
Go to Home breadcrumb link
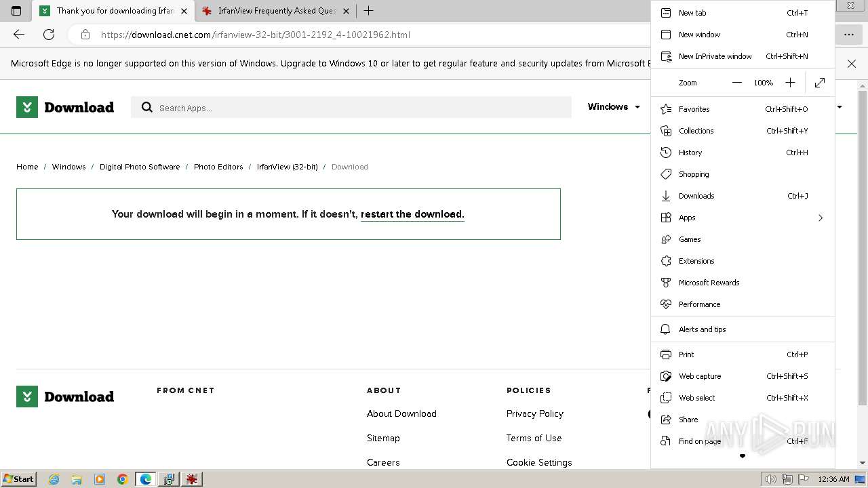point(27,167)
